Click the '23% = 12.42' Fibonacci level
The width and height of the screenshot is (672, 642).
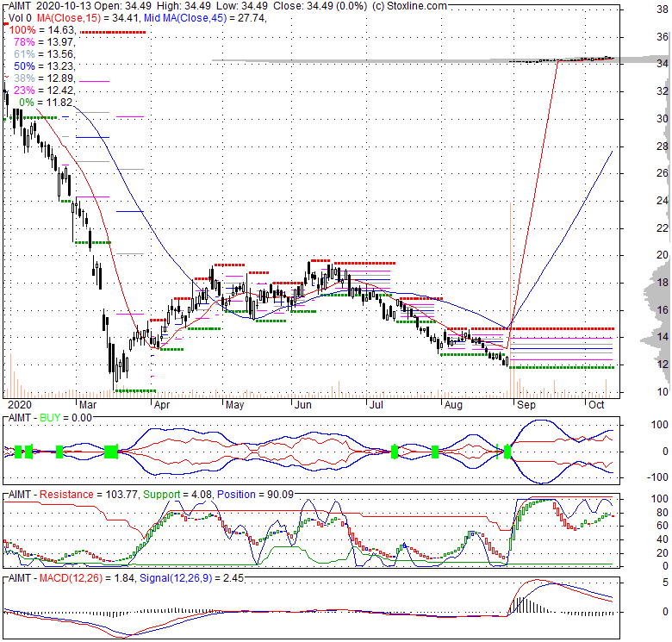tap(45, 90)
